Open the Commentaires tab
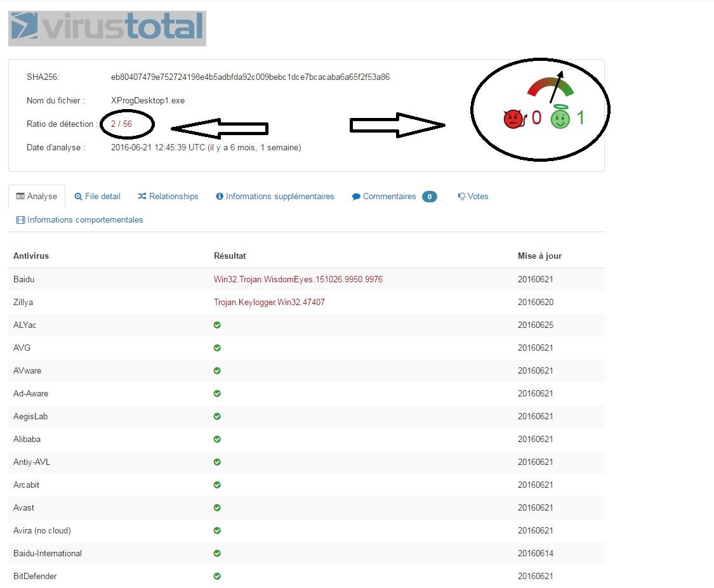Screen dimensions: 714x588 point(394,196)
